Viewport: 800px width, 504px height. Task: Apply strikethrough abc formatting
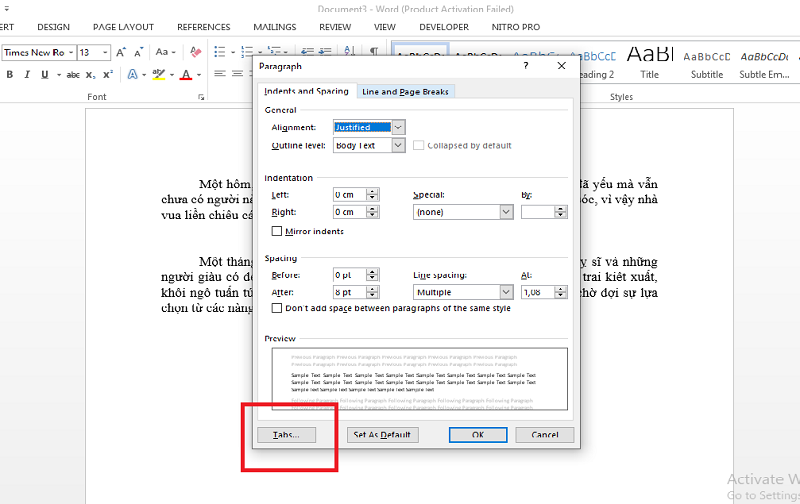73,74
